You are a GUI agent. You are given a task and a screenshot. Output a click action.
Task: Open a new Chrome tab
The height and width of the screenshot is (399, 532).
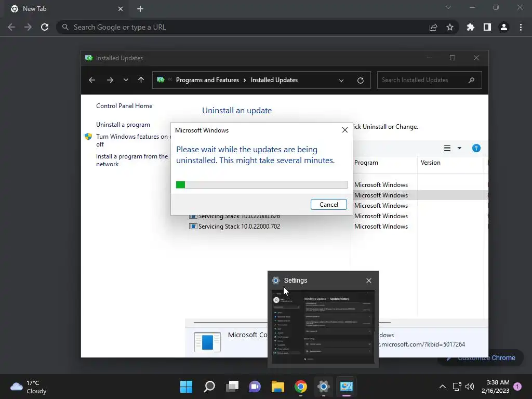(x=140, y=9)
